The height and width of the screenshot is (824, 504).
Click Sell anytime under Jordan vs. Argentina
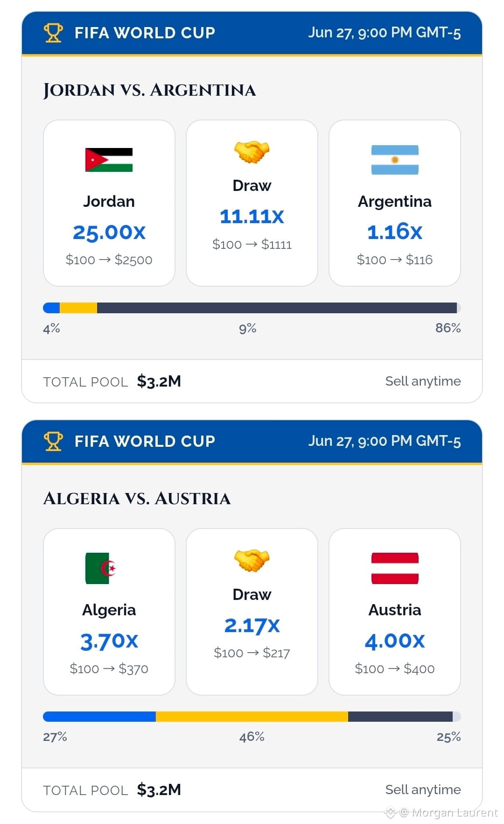coord(423,381)
